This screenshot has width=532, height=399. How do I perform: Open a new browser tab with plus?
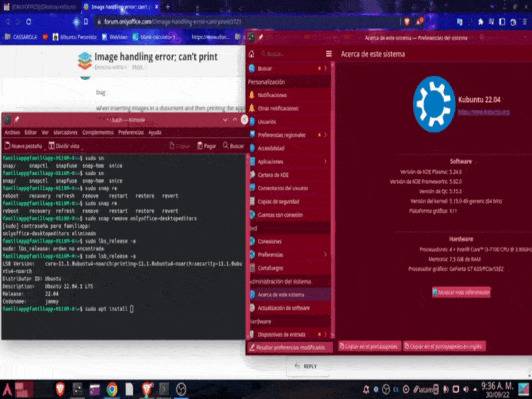pyautogui.click(x=168, y=7)
